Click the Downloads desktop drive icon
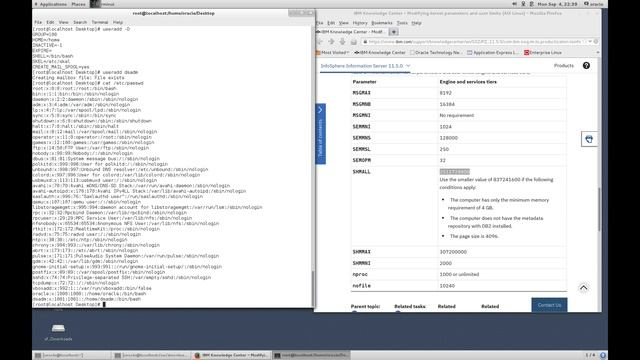The width and height of the screenshot is (640, 360). click(x=58, y=332)
